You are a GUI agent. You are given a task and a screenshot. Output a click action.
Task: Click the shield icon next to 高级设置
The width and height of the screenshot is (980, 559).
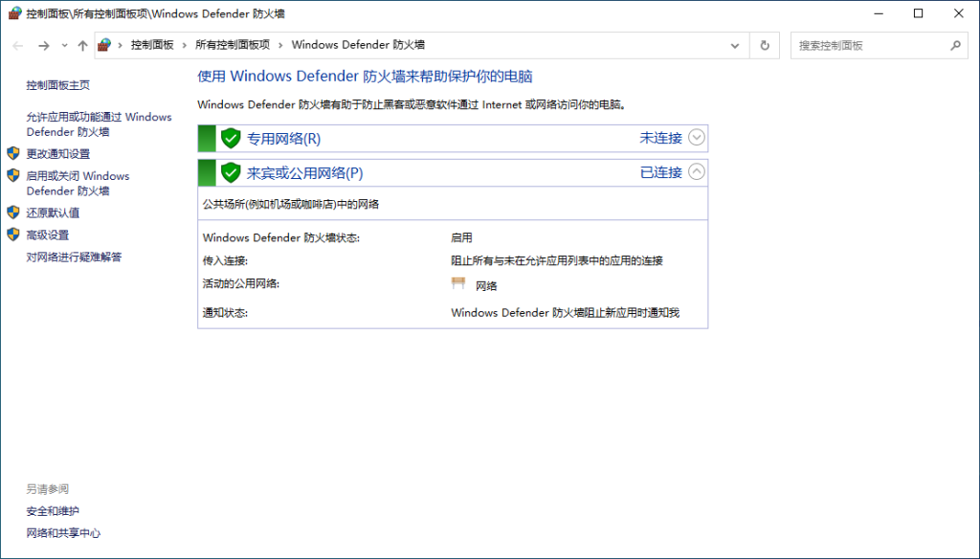coord(11,235)
